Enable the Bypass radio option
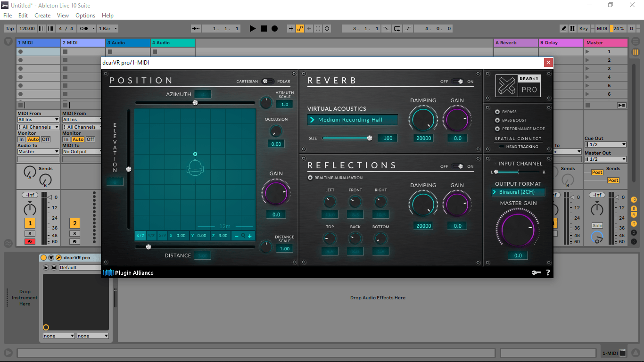Image resolution: width=644 pixels, height=362 pixels. (497, 112)
